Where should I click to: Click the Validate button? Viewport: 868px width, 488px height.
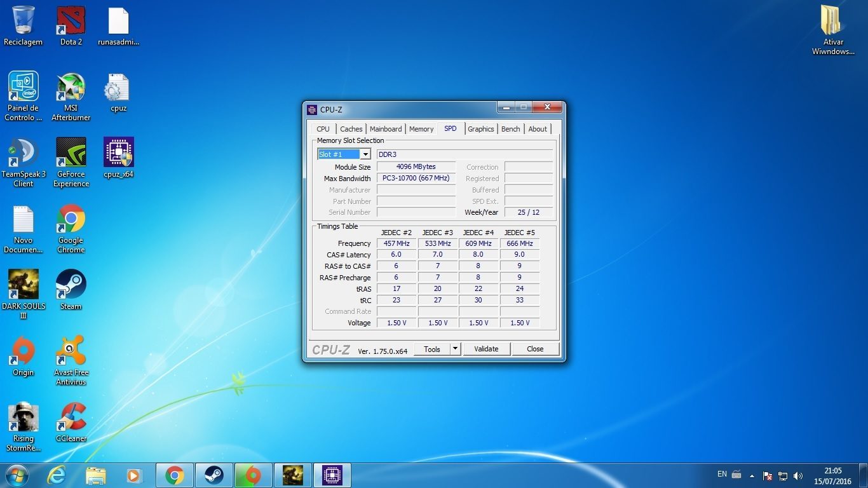486,349
